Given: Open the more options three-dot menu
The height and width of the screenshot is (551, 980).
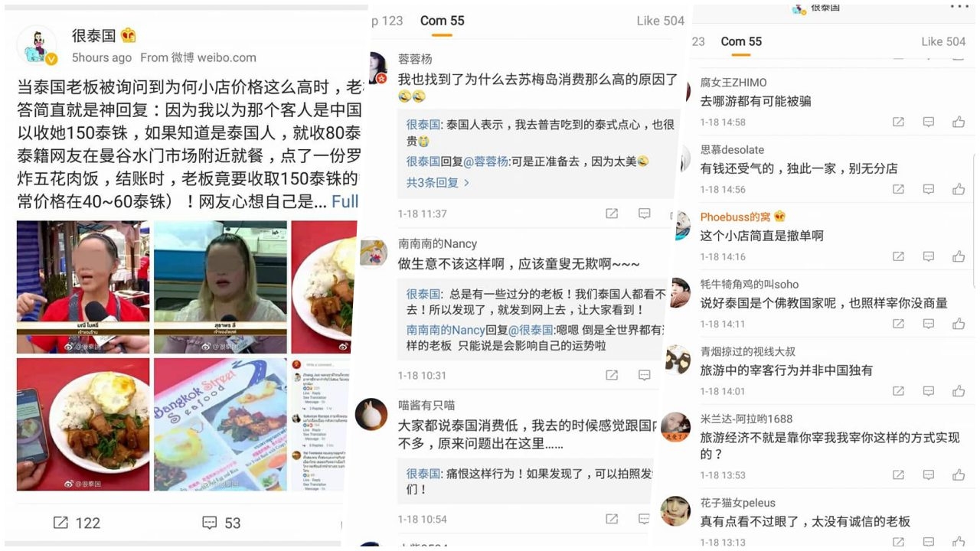Looking at the screenshot, I should (959, 7).
